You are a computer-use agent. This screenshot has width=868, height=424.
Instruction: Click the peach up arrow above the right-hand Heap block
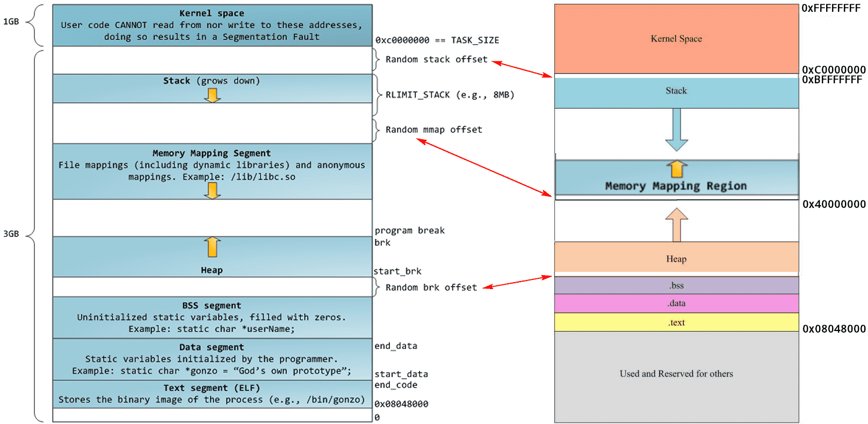click(x=677, y=225)
